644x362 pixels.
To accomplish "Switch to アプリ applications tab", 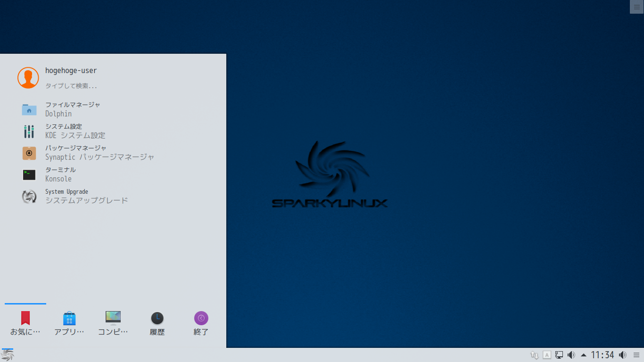I will click(69, 324).
